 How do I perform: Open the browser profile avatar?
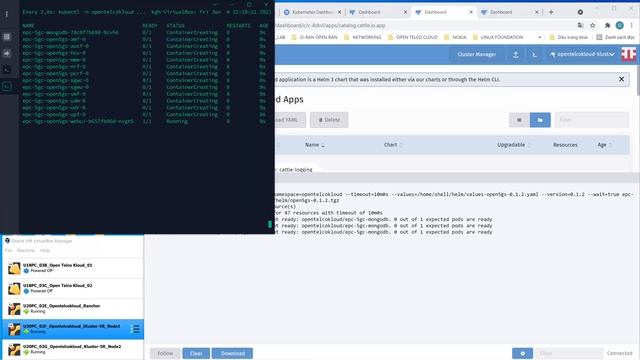tap(620, 25)
